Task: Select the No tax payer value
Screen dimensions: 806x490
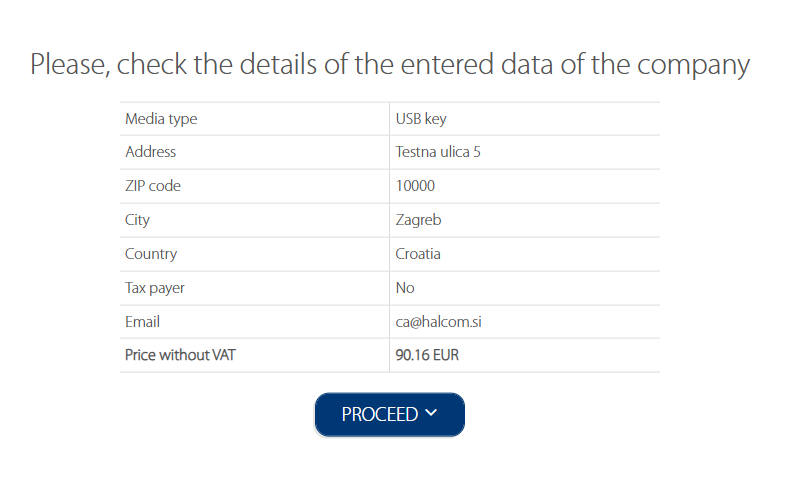Action: click(x=405, y=288)
